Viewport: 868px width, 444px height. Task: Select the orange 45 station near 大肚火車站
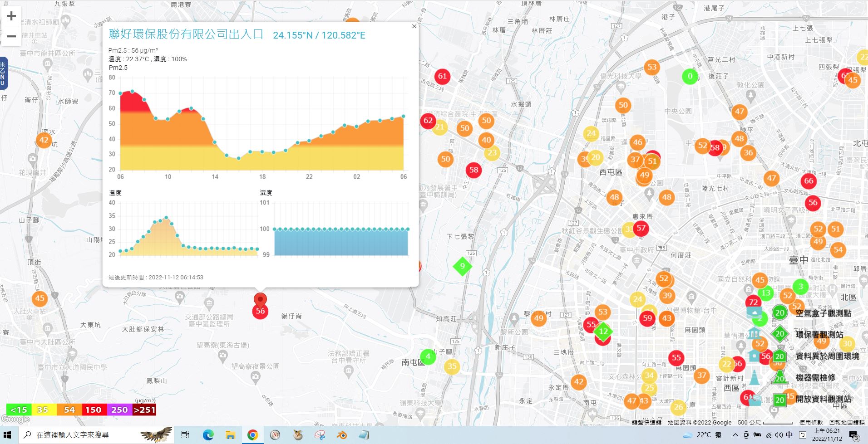40,298
